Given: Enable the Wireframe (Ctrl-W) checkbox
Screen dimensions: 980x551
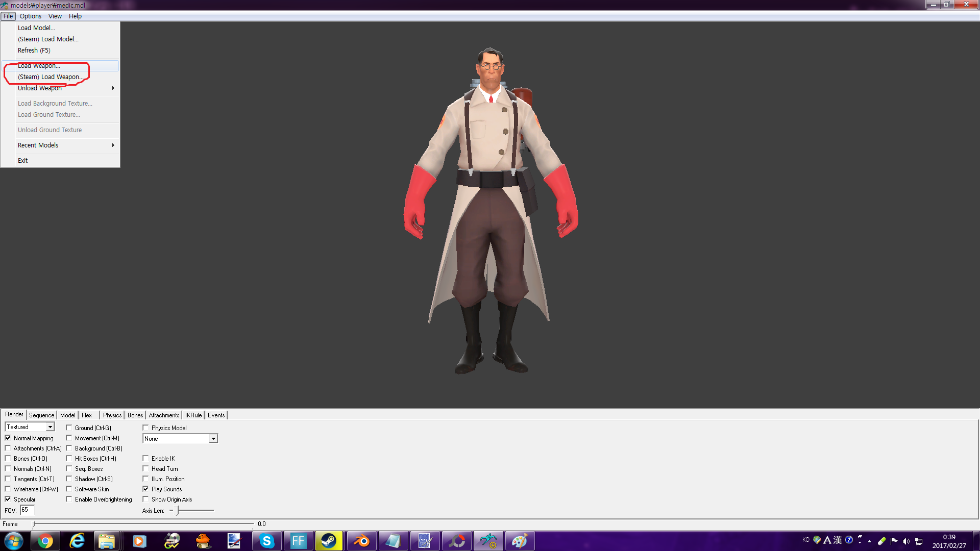Looking at the screenshot, I should click(8, 489).
